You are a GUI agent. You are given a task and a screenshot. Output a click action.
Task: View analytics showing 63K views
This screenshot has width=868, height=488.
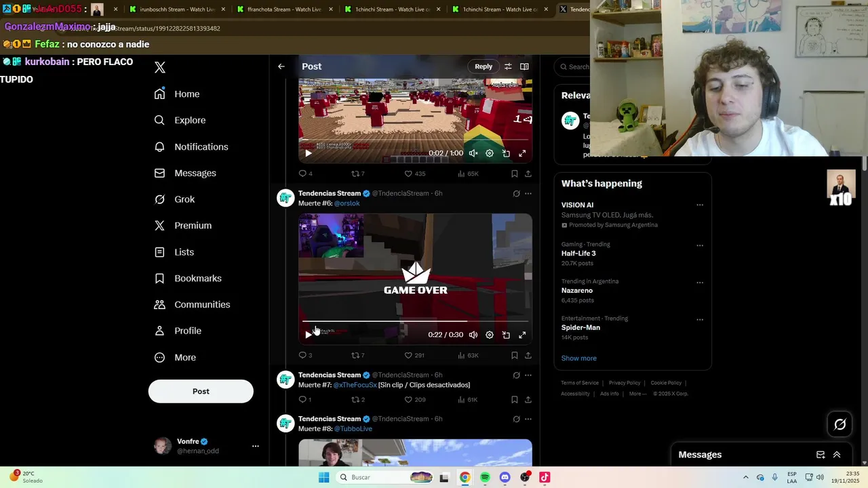468,355
